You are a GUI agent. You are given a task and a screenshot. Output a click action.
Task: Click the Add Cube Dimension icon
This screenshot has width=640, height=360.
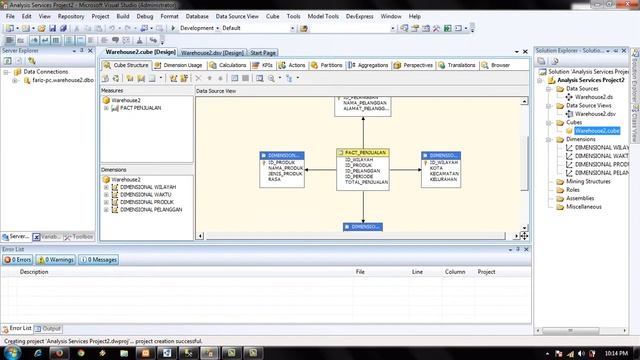pyautogui.click(x=173, y=78)
